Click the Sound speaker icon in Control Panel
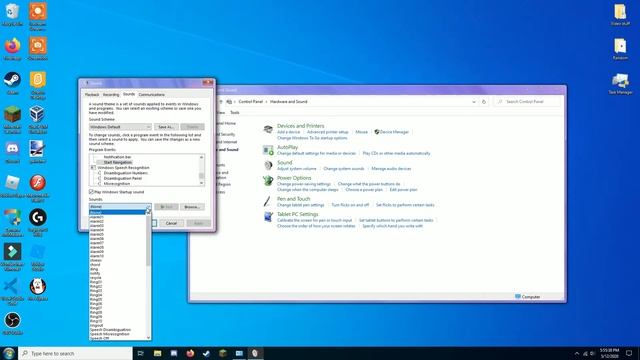640x360 pixels. pos(268,165)
